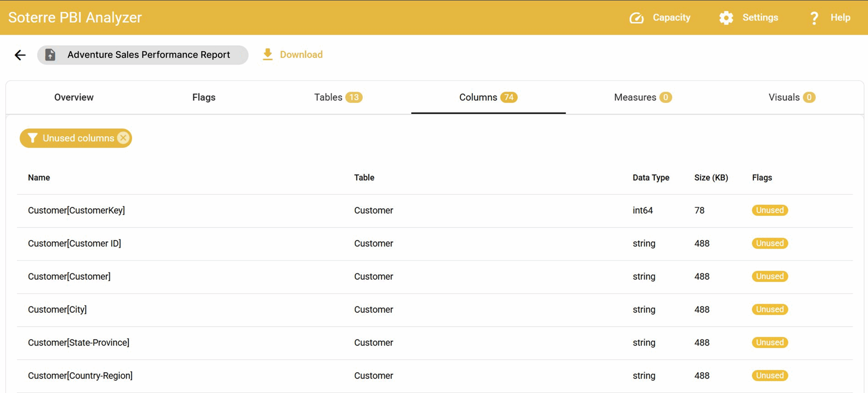Click the filter funnel icon
Viewport: 868px width, 393px height.
click(33, 138)
